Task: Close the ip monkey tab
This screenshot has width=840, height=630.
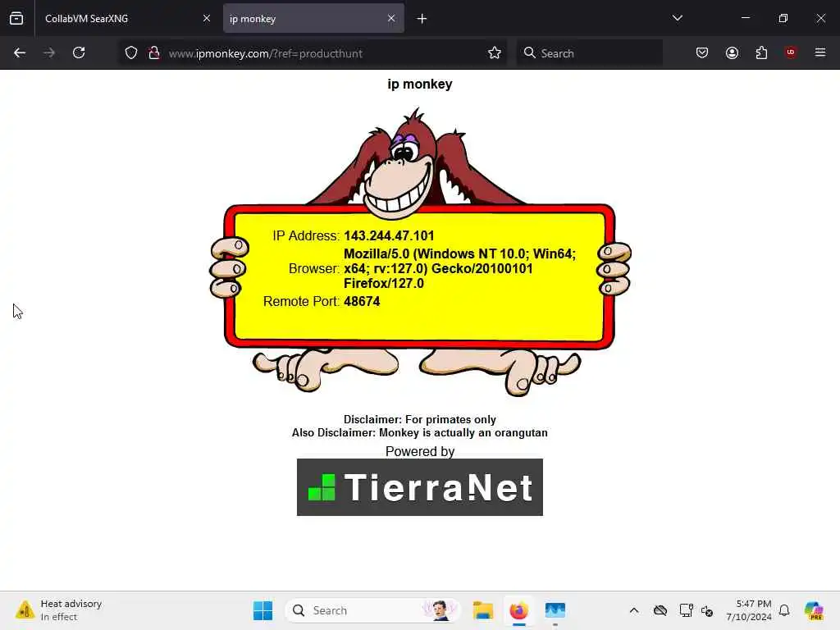Action: point(391,19)
